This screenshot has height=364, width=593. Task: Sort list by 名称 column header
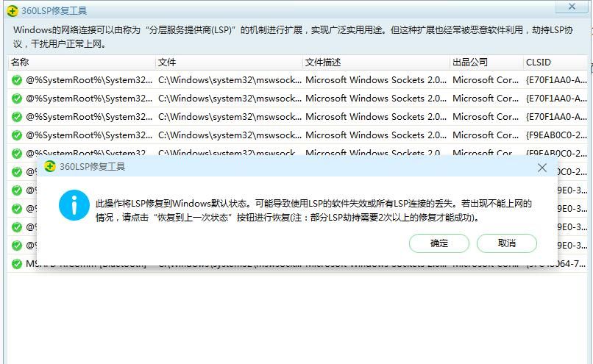pyautogui.click(x=82, y=63)
